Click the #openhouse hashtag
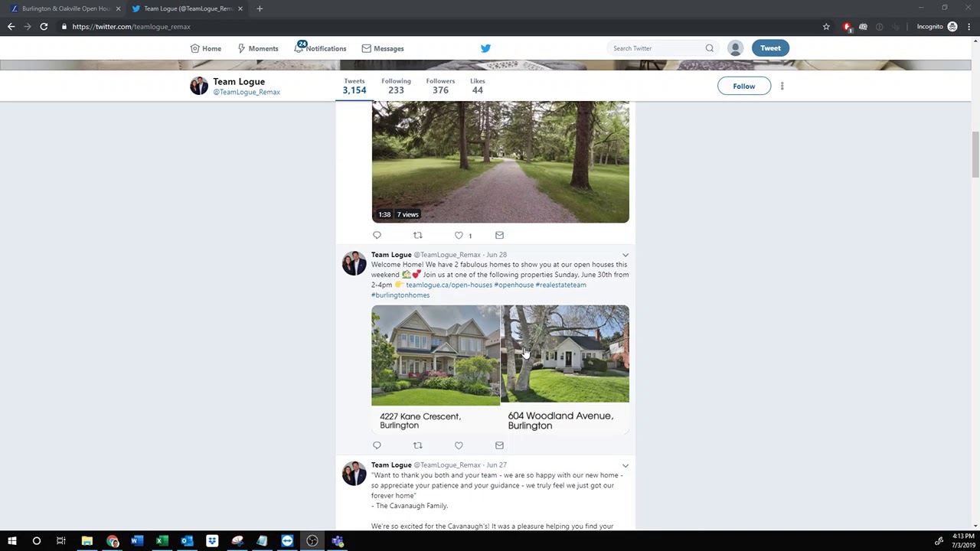The height and width of the screenshot is (551, 980). coord(514,285)
